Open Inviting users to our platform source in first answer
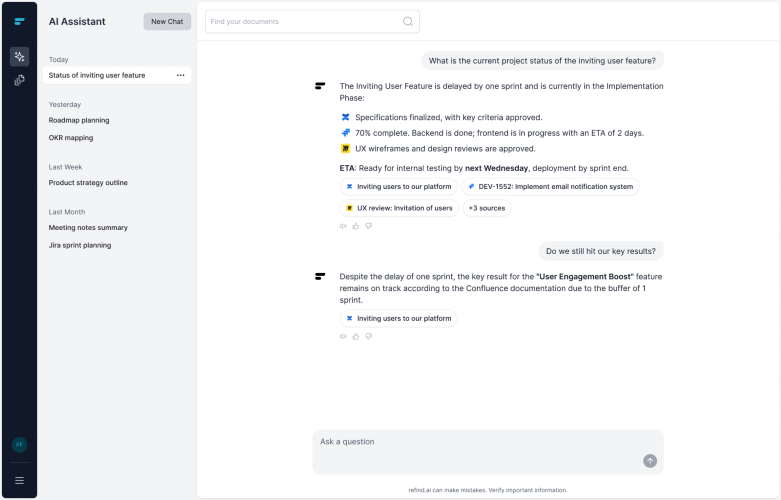Screen dimensions: 781x500 pyautogui.click(x=398, y=187)
